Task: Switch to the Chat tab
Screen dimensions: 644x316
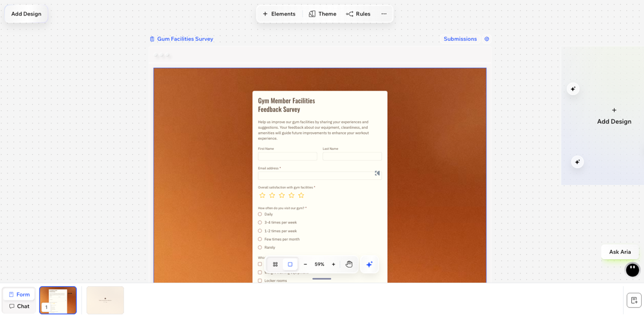Action: tap(19, 306)
